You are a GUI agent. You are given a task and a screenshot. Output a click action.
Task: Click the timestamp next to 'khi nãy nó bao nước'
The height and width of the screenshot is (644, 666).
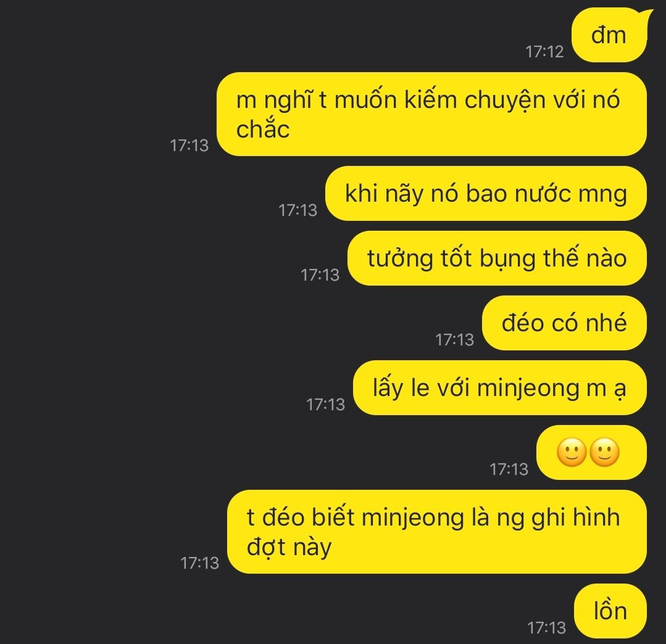[x=298, y=210]
